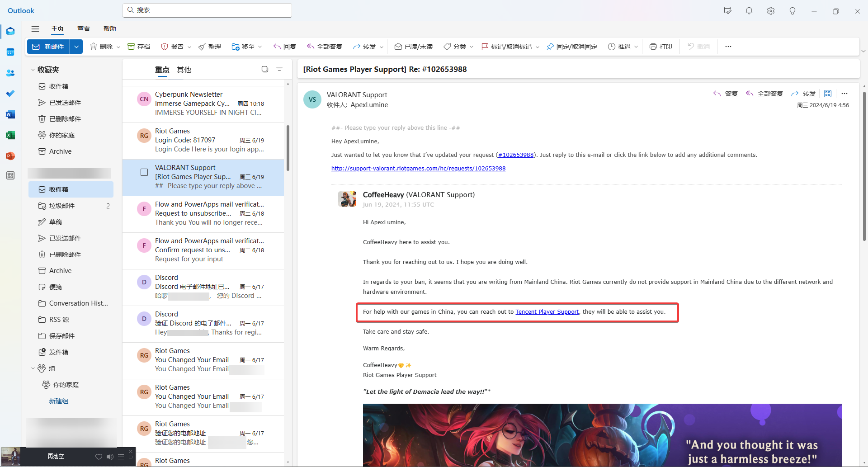The width and height of the screenshot is (868, 467).
Task: Check the VALORANT Support message checkbox
Action: point(144,172)
